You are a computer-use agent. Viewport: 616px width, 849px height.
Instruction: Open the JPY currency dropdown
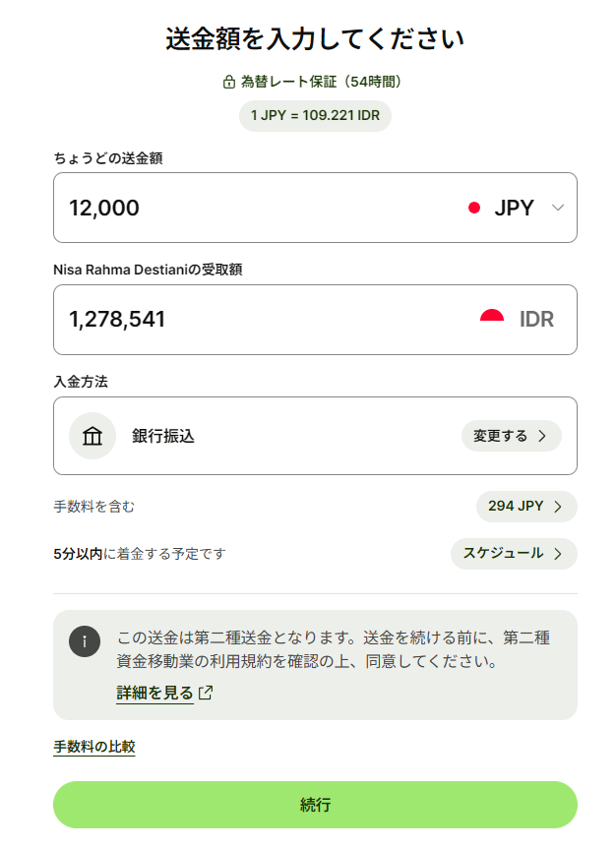[558, 208]
